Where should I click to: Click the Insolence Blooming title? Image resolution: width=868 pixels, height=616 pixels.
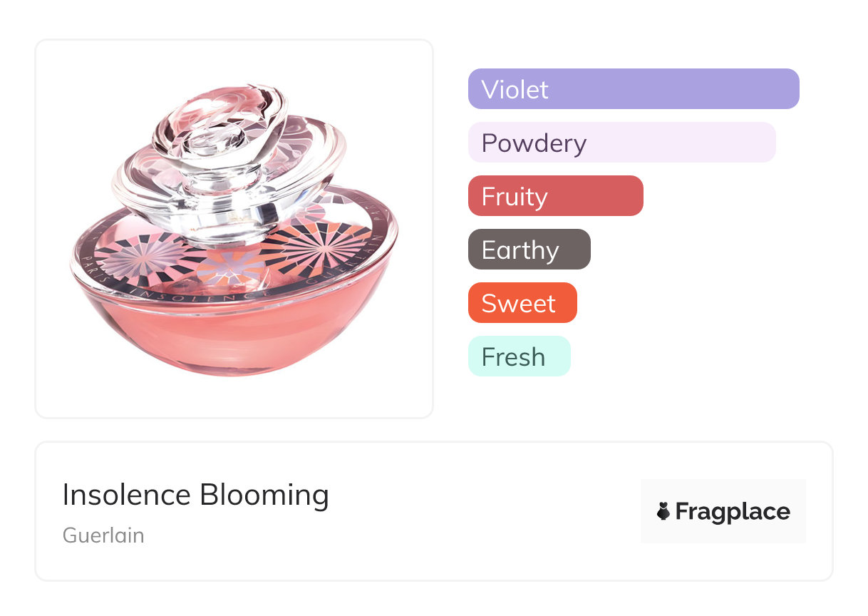(195, 495)
